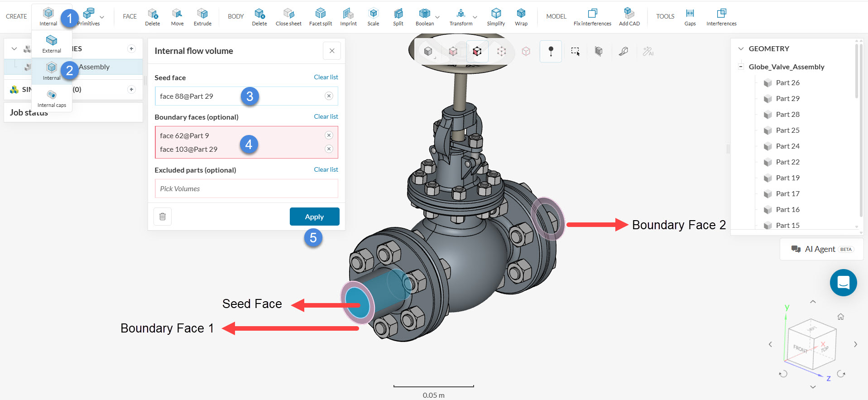Collapse the GEOMETRY panel chevron
The width and height of the screenshot is (868, 400).
click(741, 49)
